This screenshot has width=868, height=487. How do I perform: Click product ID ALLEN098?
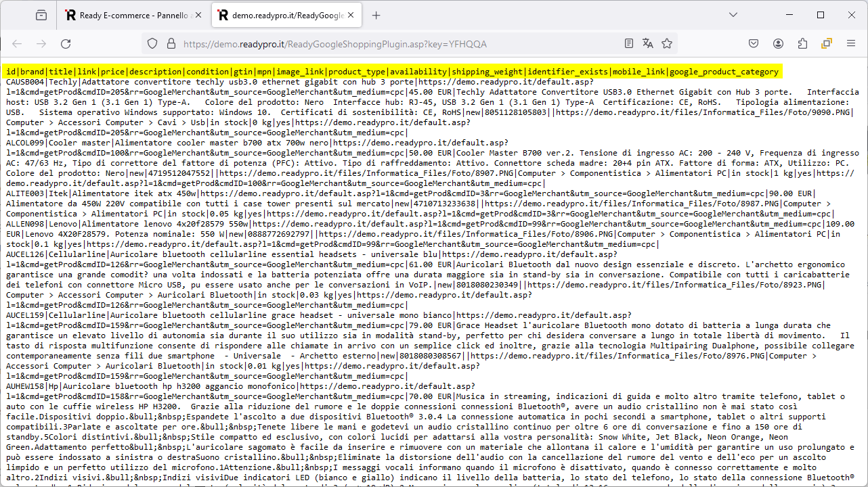pyautogui.click(x=26, y=224)
